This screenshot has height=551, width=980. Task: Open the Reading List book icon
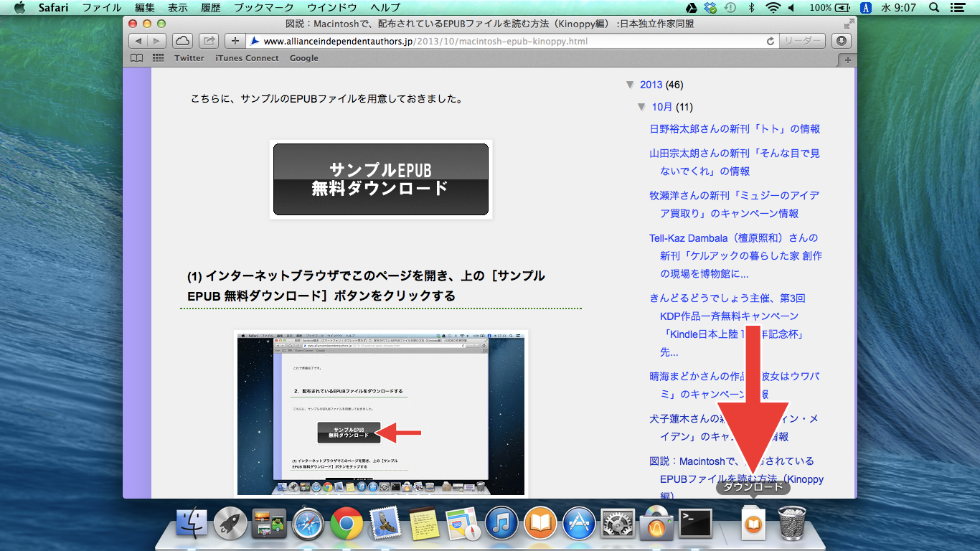[x=137, y=58]
